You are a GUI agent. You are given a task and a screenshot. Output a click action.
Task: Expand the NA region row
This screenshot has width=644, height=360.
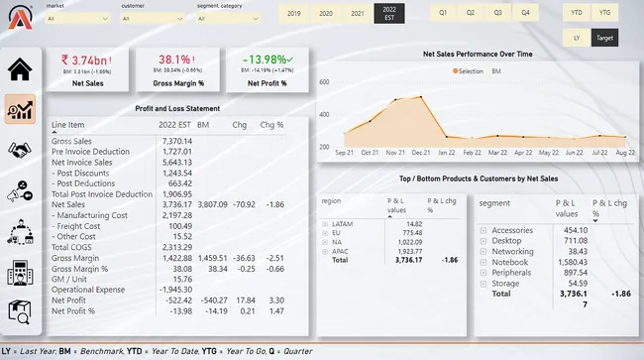click(x=325, y=242)
